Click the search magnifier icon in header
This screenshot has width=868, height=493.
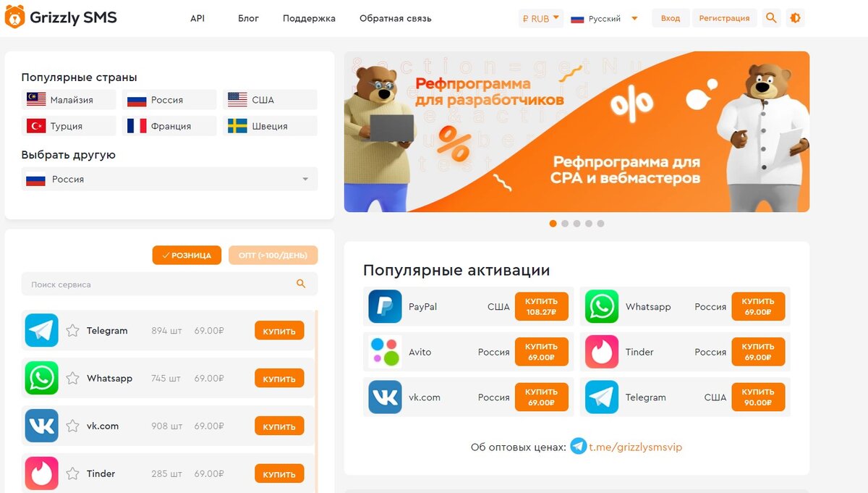(x=771, y=18)
